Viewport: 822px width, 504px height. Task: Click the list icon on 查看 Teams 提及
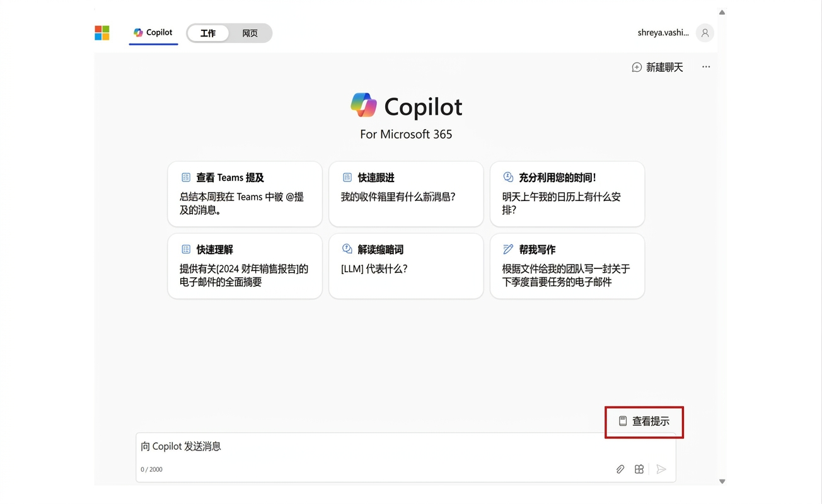(186, 178)
